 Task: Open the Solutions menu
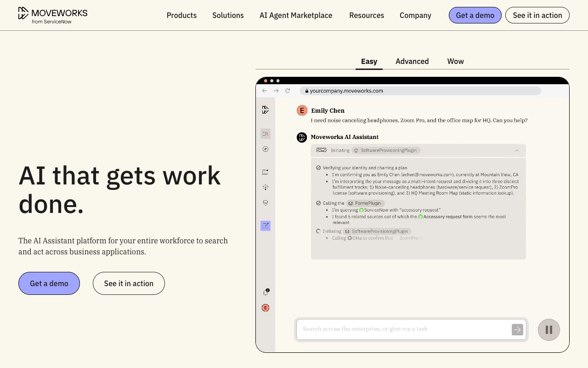(x=228, y=15)
